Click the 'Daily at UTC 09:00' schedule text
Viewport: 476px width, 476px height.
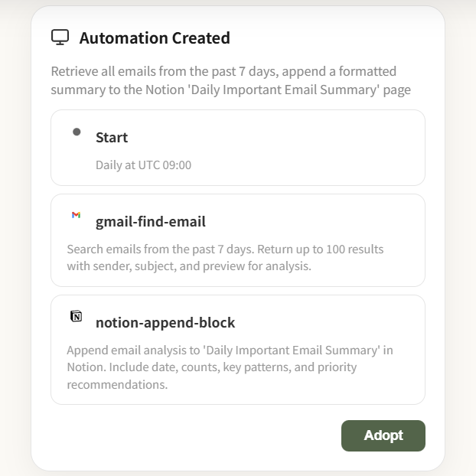pyautogui.click(x=143, y=165)
